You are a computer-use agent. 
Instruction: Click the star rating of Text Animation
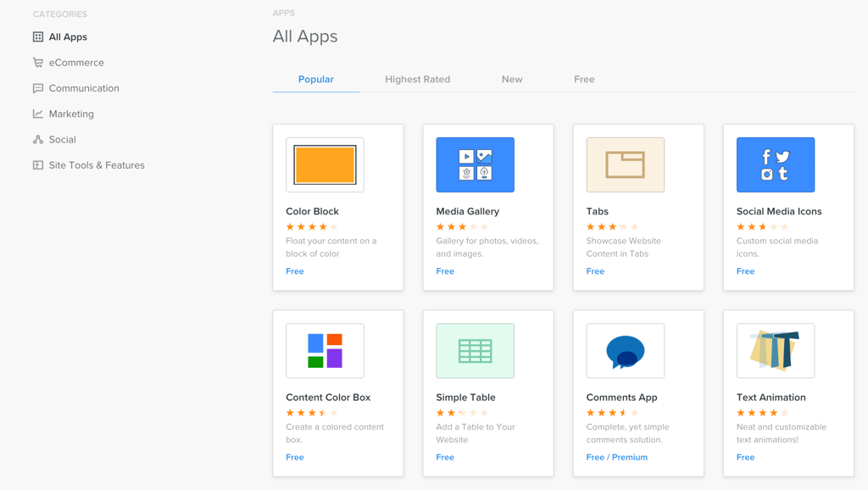(x=763, y=413)
